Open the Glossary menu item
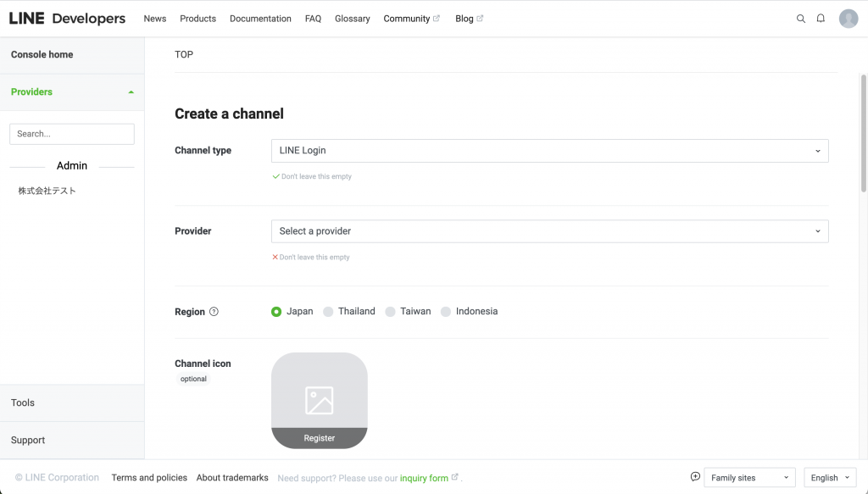 (352, 19)
